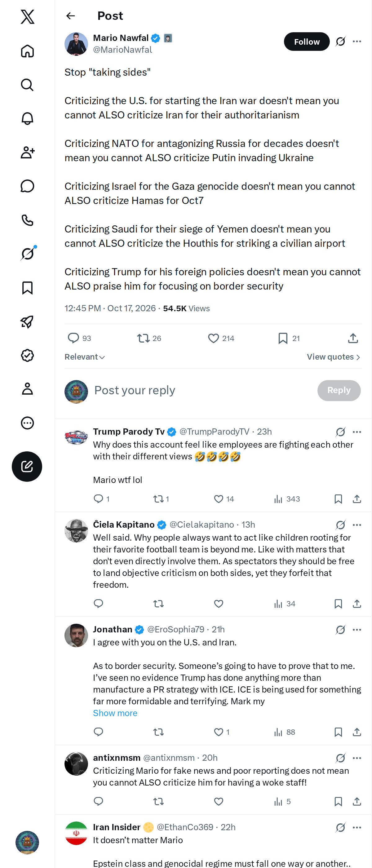Click the back arrow next to Post

coord(70,16)
